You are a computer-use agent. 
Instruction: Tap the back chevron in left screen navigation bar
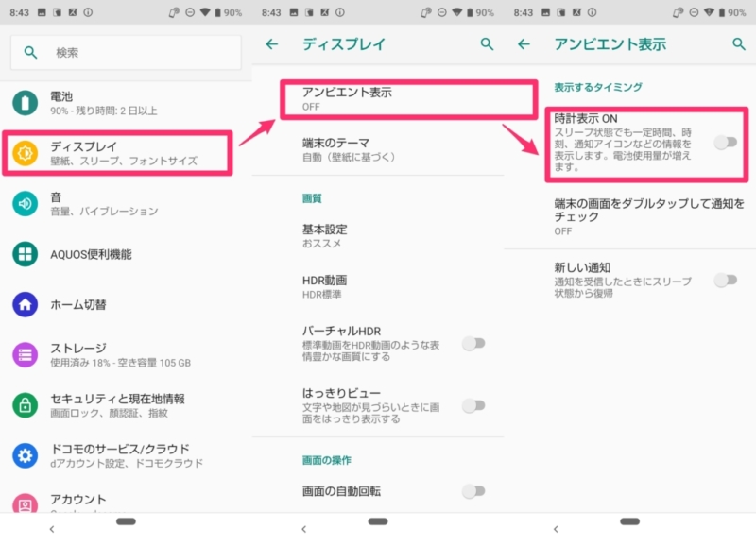(52, 529)
